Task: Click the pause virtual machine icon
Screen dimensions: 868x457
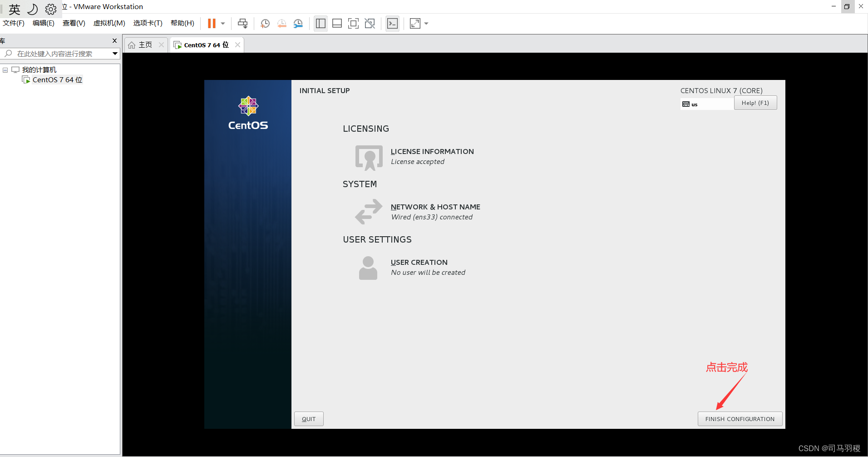Action: (x=212, y=23)
